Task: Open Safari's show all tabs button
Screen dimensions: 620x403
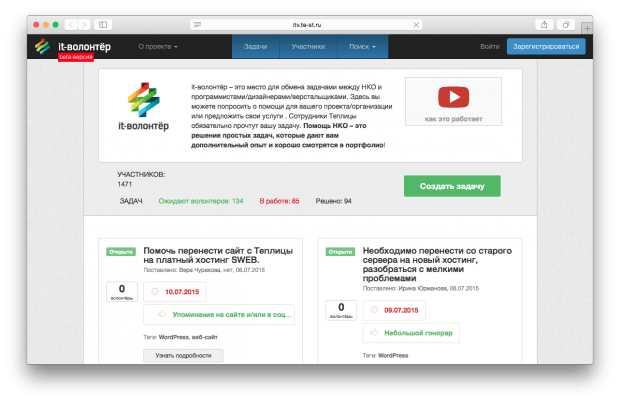Action: [566, 24]
